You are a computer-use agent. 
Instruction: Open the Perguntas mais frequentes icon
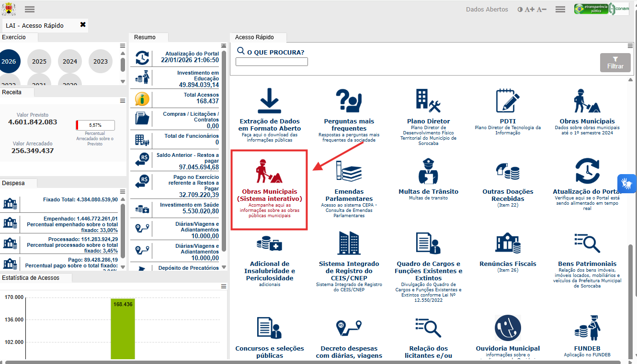[x=349, y=101]
